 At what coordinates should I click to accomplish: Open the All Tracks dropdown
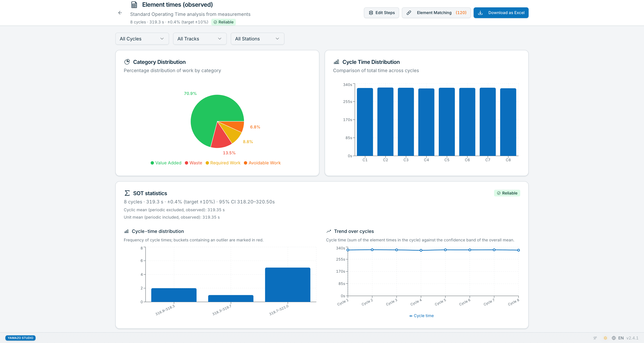200,39
